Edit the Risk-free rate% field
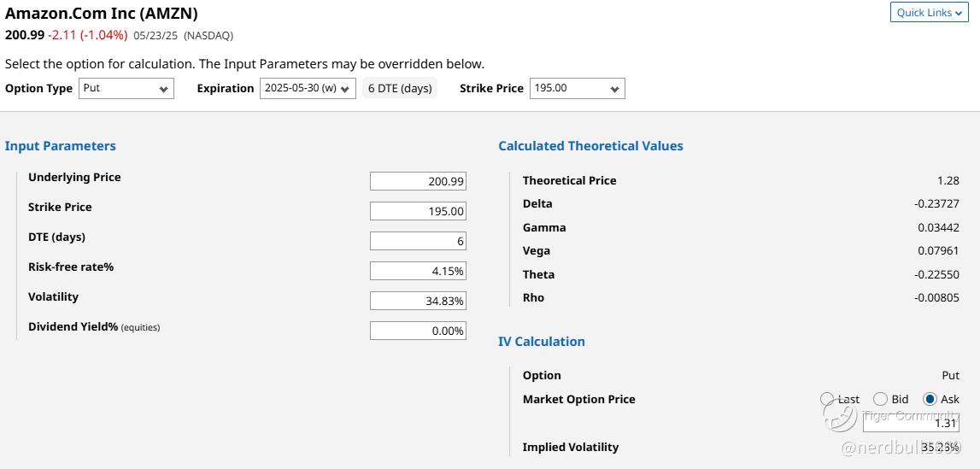The height and width of the screenshot is (469, 980). (x=418, y=271)
